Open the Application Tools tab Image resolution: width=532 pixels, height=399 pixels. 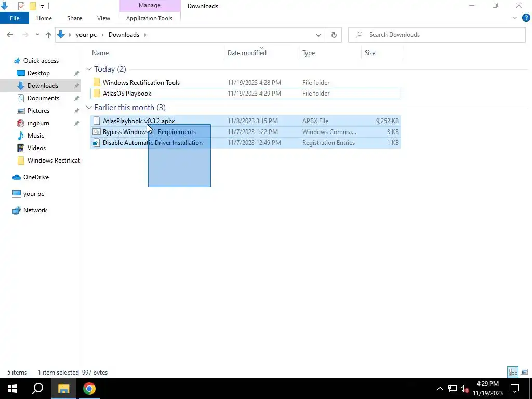pyautogui.click(x=149, y=18)
